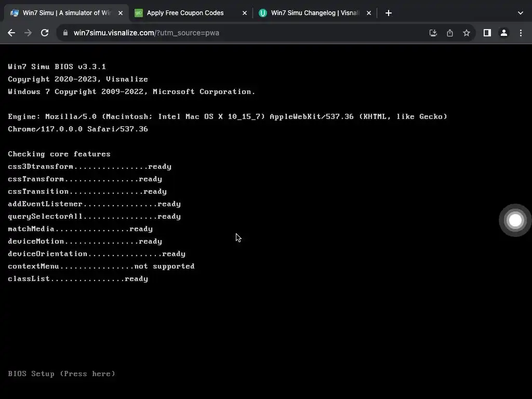The width and height of the screenshot is (532, 399).
Task: Click the classList ready line
Action: click(x=78, y=278)
